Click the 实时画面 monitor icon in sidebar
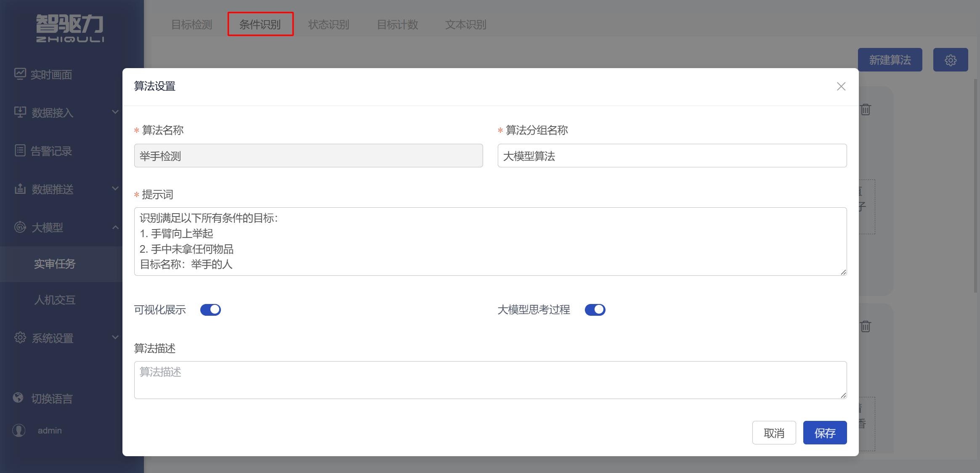This screenshot has height=473, width=980. point(20,74)
